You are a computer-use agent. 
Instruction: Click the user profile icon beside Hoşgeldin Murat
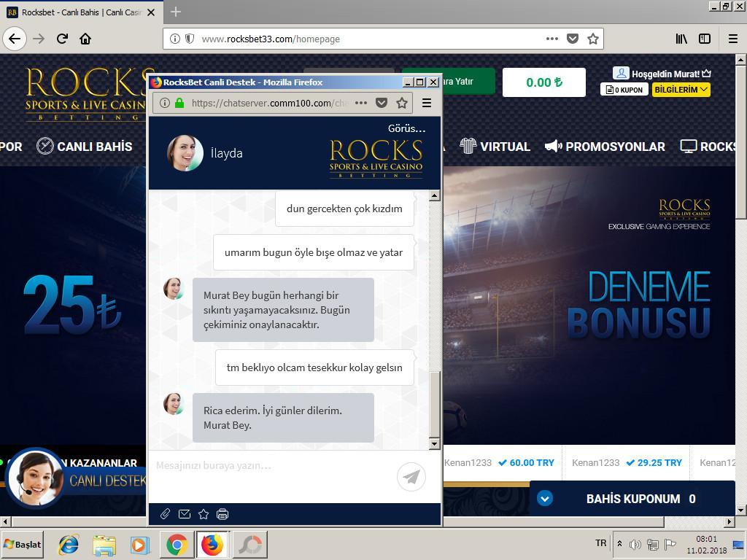click(x=621, y=74)
